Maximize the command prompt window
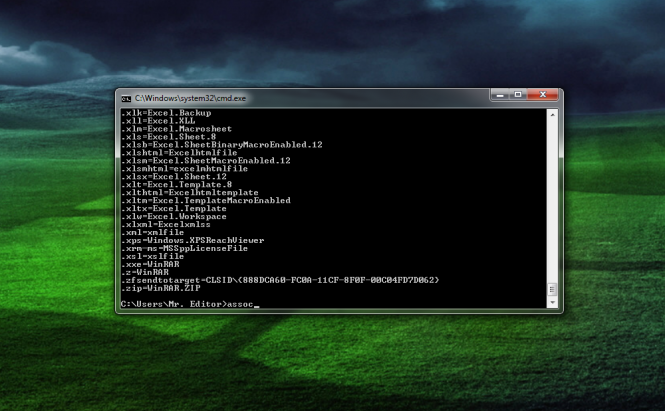Viewport: 665px width, 411px height. tap(520, 96)
